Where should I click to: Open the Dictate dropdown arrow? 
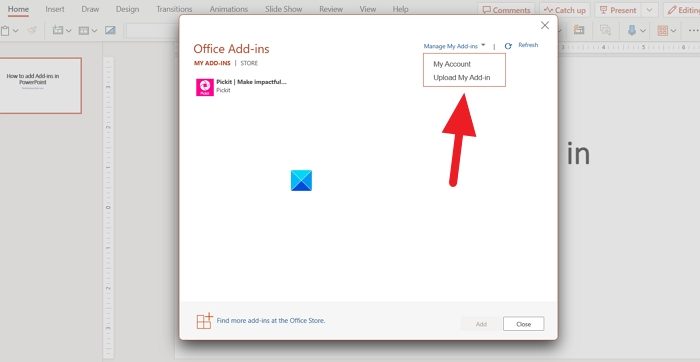pyautogui.click(x=643, y=31)
